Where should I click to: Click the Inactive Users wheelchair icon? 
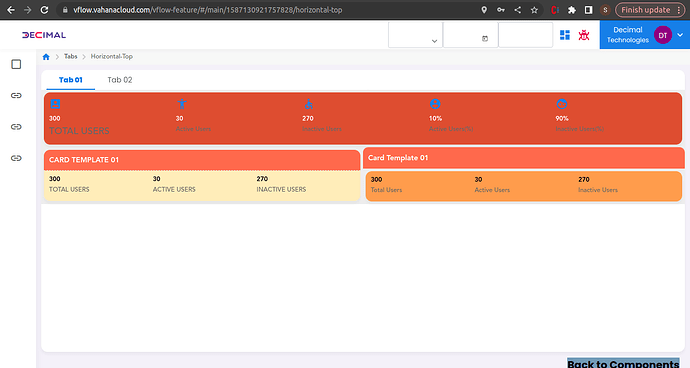(308, 104)
